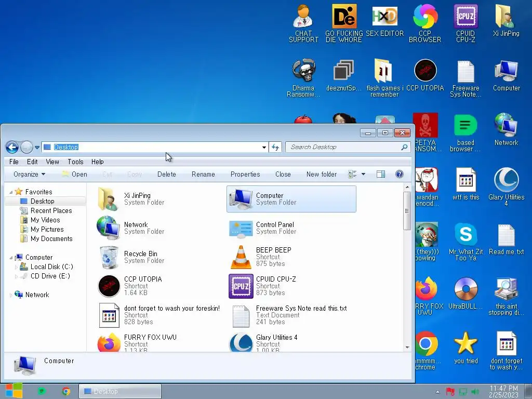Click the change view icon in toolbar

coord(353,175)
